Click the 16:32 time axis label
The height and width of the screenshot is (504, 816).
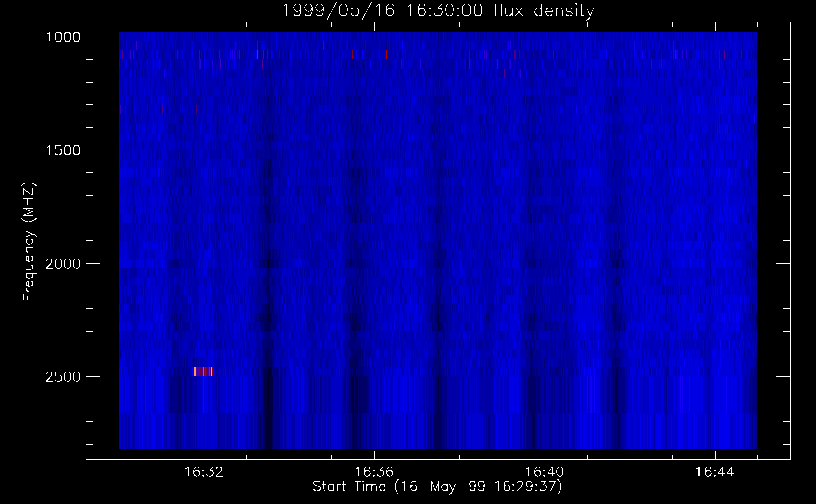(204, 472)
